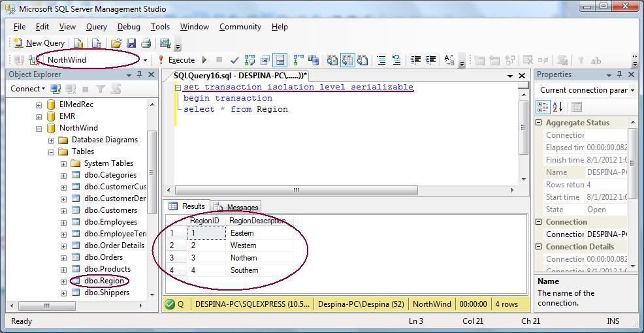Increase the indent of selected lines
Screen dimensions: 644x333
click(x=430, y=60)
